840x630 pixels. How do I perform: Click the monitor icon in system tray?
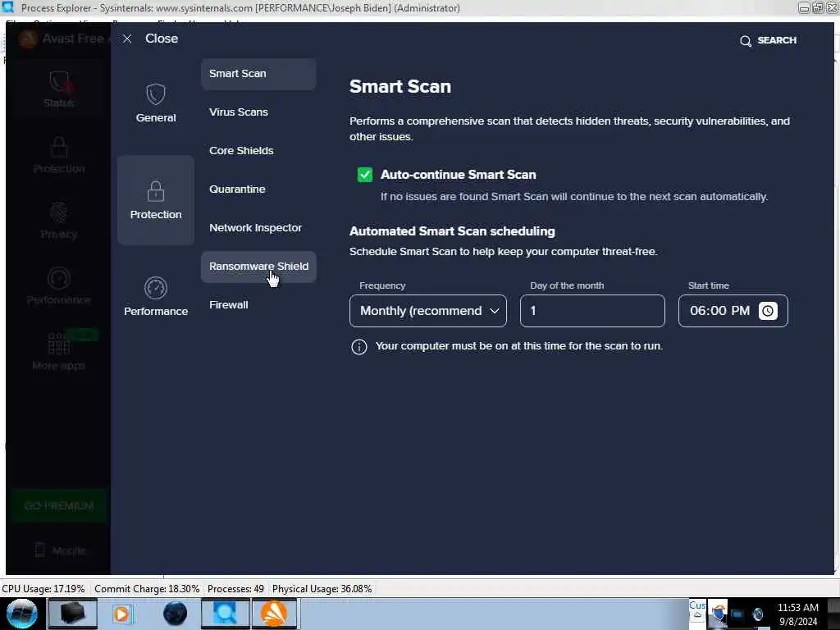(x=737, y=614)
